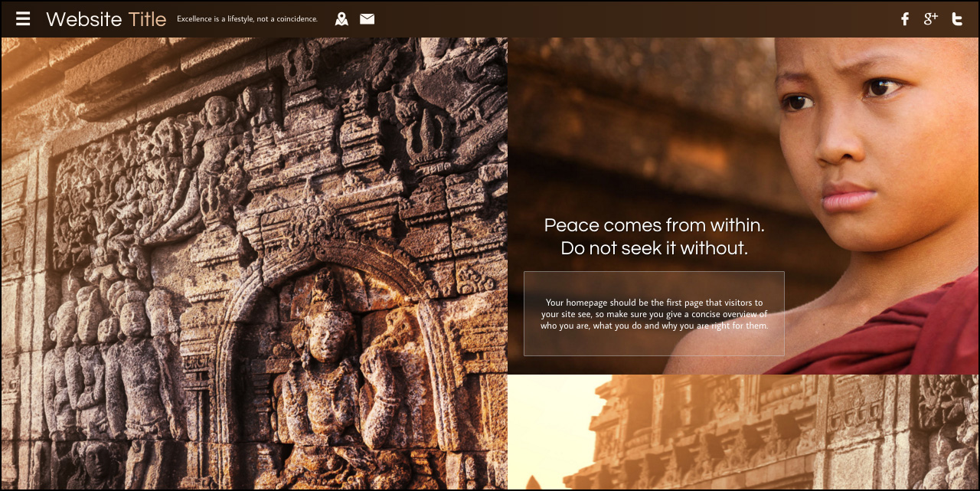The height and width of the screenshot is (491, 980).
Task: Click the "Your homepage should be" paragraph text
Action: [654, 314]
